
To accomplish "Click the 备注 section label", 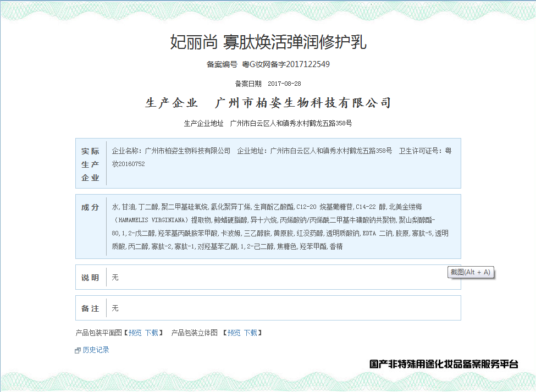I will [90, 308].
